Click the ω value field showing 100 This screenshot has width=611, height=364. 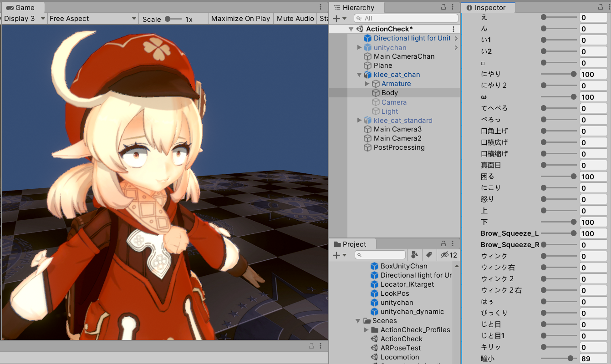(593, 97)
